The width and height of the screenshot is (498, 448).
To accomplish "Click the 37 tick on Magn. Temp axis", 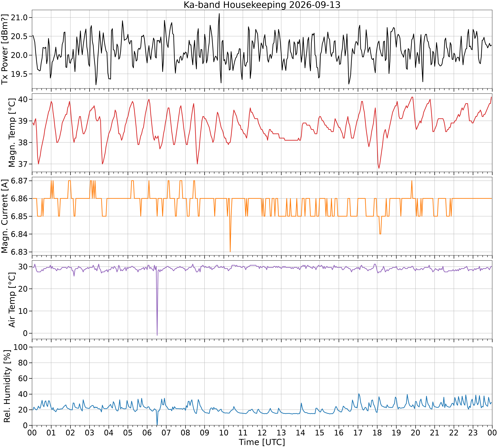I will click(23, 164).
